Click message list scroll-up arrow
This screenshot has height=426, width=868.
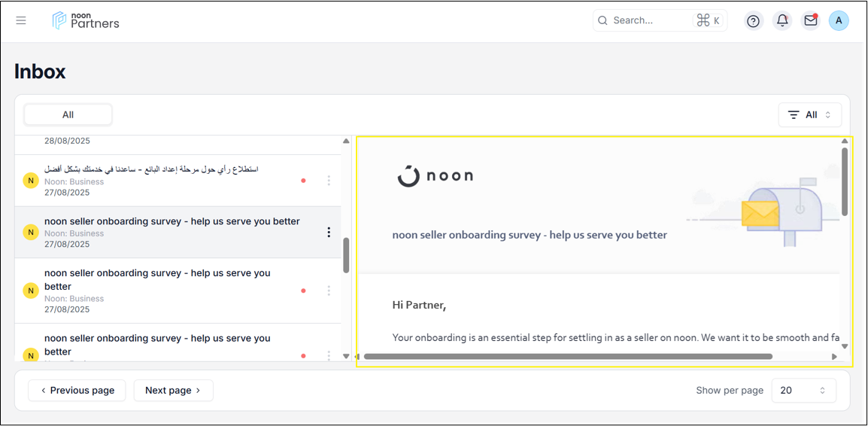pos(346,141)
